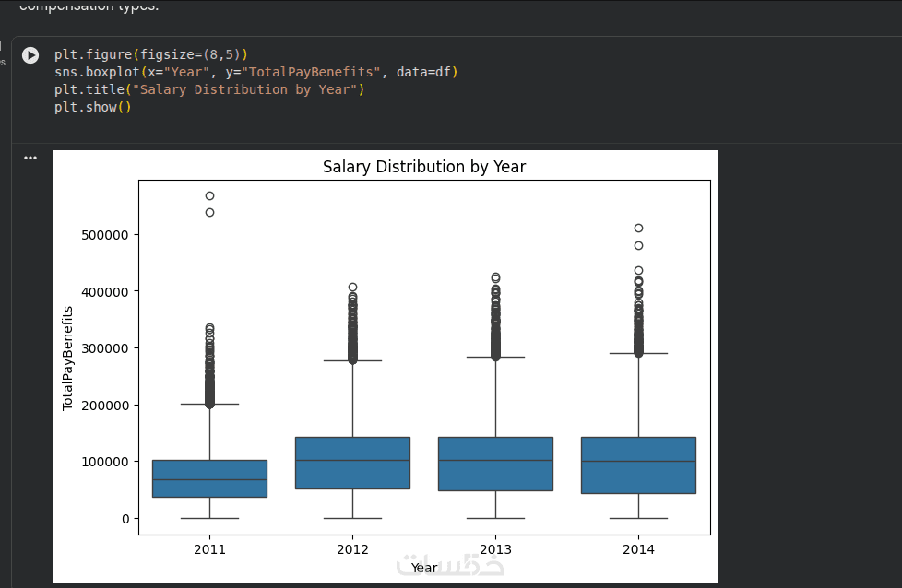Click the "Year" x-axis label
Screen dimensions: 902x588
pos(424,568)
